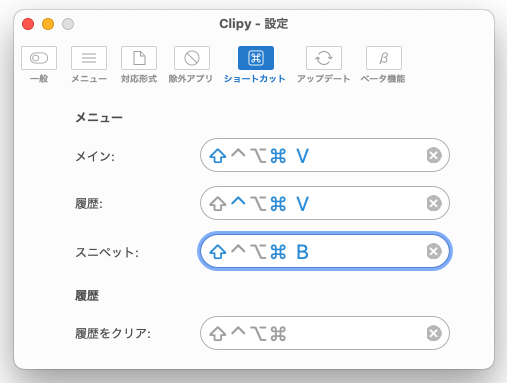Switch to the 除外アプリ tab label
Image resolution: width=507 pixels, height=383 pixels.
[191, 79]
